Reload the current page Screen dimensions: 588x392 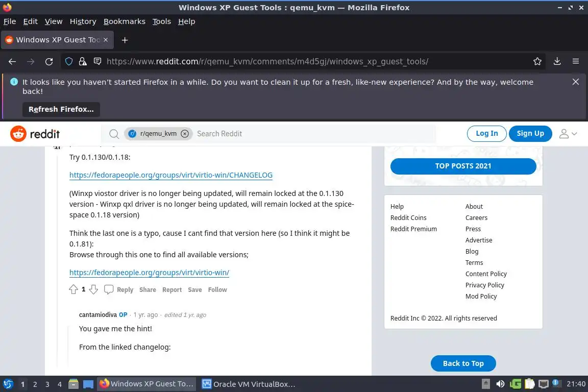pos(49,62)
